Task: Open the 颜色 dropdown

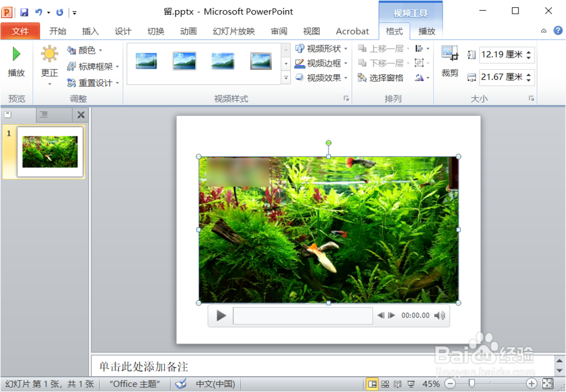Action: click(85, 50)
